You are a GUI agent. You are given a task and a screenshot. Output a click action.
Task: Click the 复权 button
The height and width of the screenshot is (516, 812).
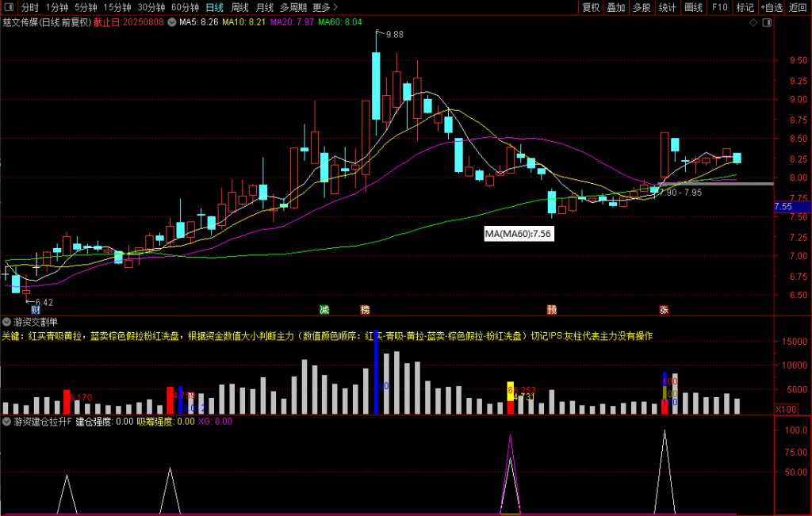(x=591, y=7)
